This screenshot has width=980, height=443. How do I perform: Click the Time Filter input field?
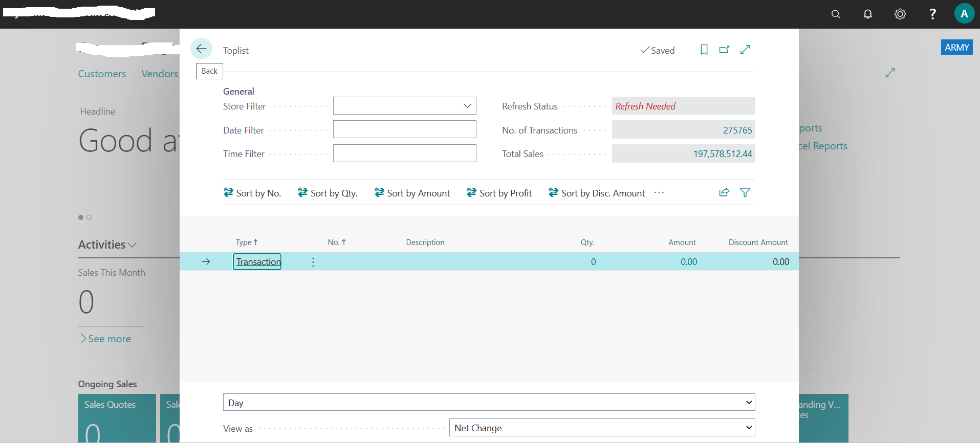tap(405, 153)
